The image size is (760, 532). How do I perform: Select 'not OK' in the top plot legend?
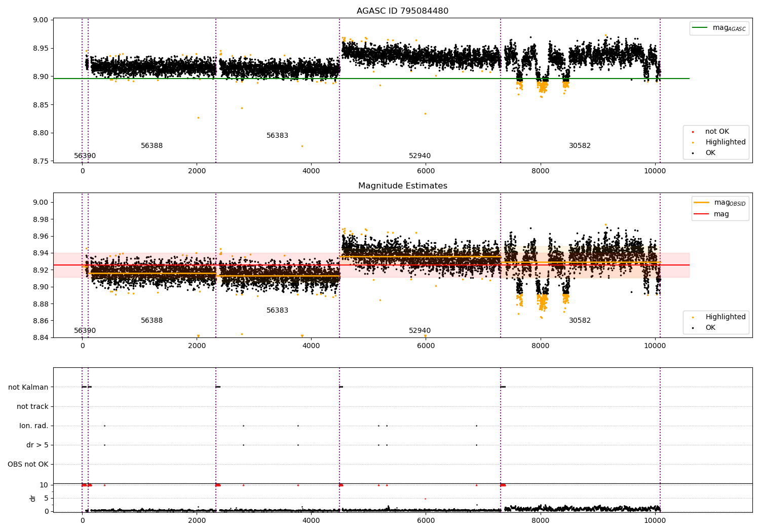[716, 132]
